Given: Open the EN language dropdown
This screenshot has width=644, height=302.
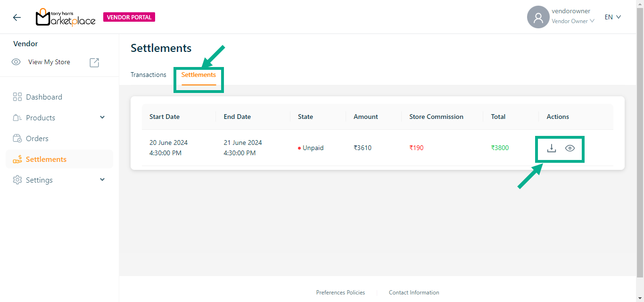Looking at the screenshot, I should 612,17.
